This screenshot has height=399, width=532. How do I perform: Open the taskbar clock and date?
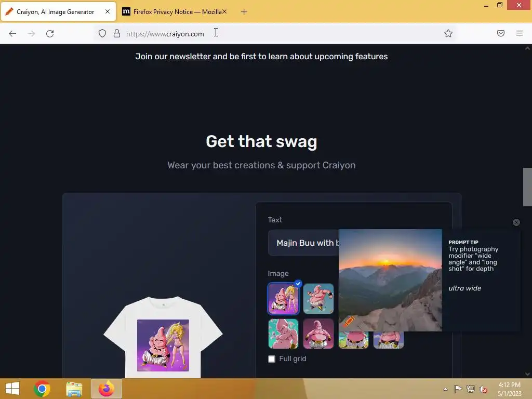[x=510, y=389]
